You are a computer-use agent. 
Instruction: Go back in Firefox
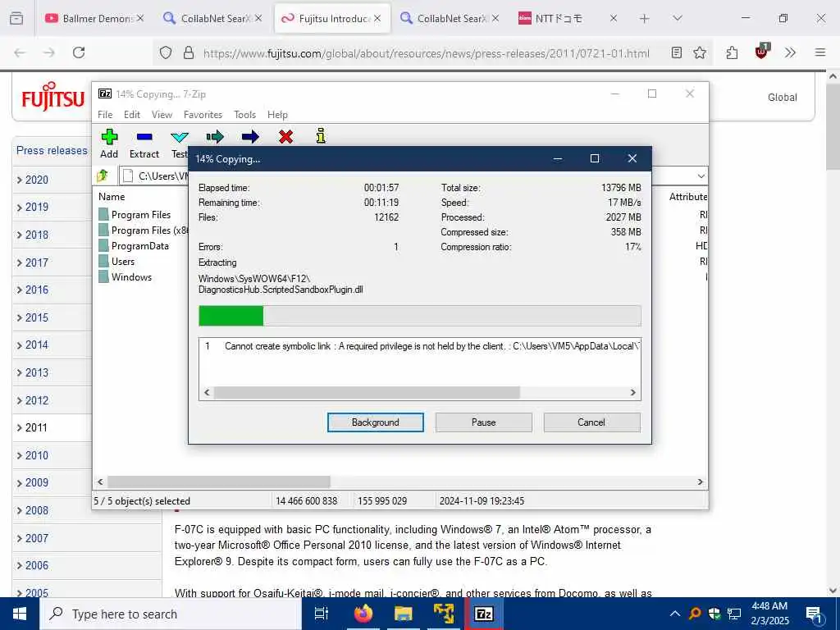click(20, 52)
